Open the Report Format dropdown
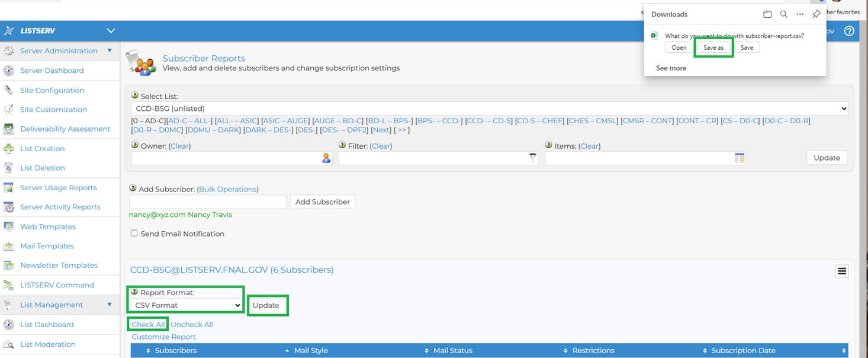 point(187,305)
